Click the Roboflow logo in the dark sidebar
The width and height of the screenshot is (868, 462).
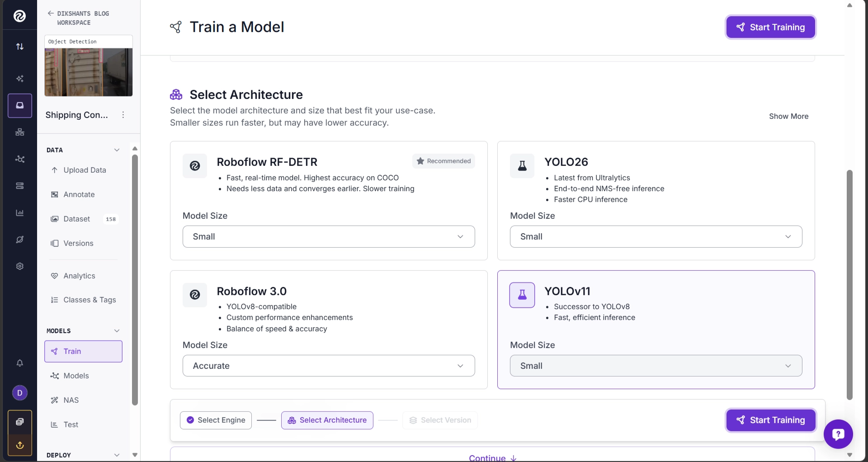(19, 16)
